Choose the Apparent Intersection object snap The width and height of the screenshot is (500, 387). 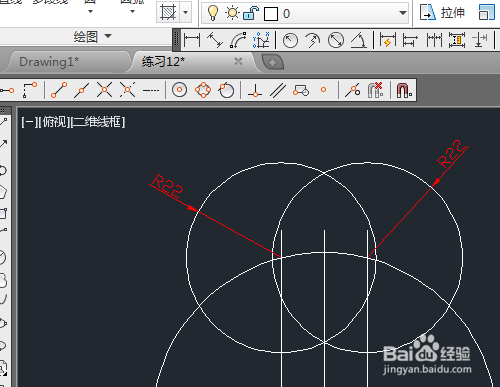pos(127,90)
